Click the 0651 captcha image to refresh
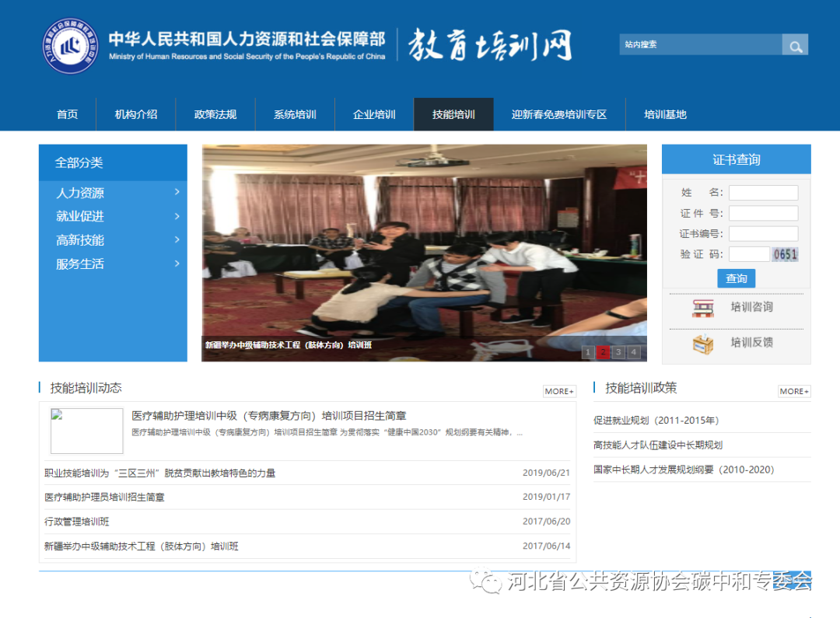 coord(786,253)
